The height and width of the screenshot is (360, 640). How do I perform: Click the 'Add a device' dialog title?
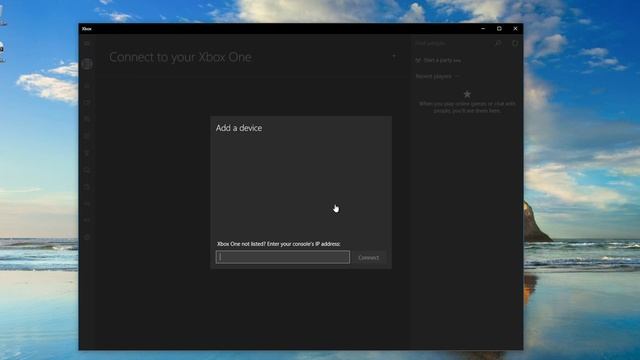click(239, 128)
